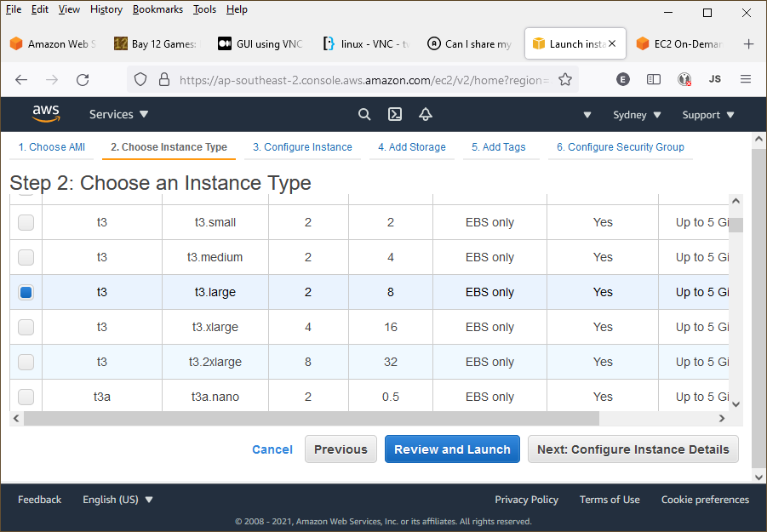
Task: Open the Bookmarks menu
Action: coord(157,9)
